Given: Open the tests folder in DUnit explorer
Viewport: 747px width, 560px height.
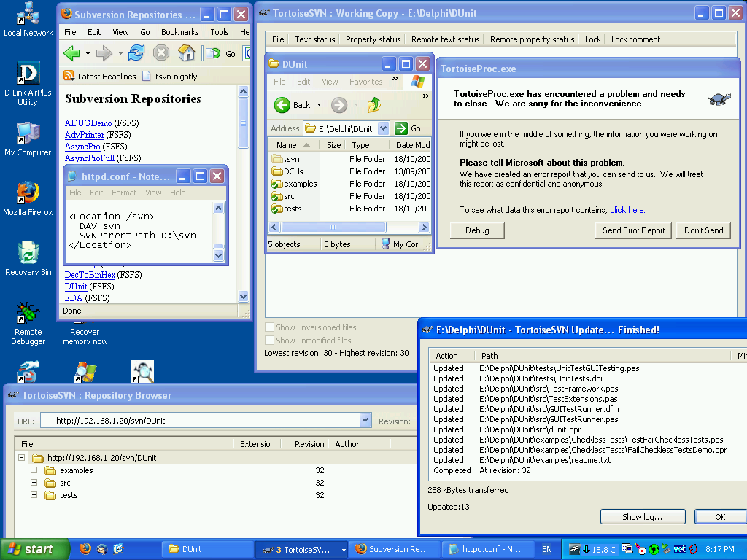Looking at the screenshot, I should (x=286, y=209).
